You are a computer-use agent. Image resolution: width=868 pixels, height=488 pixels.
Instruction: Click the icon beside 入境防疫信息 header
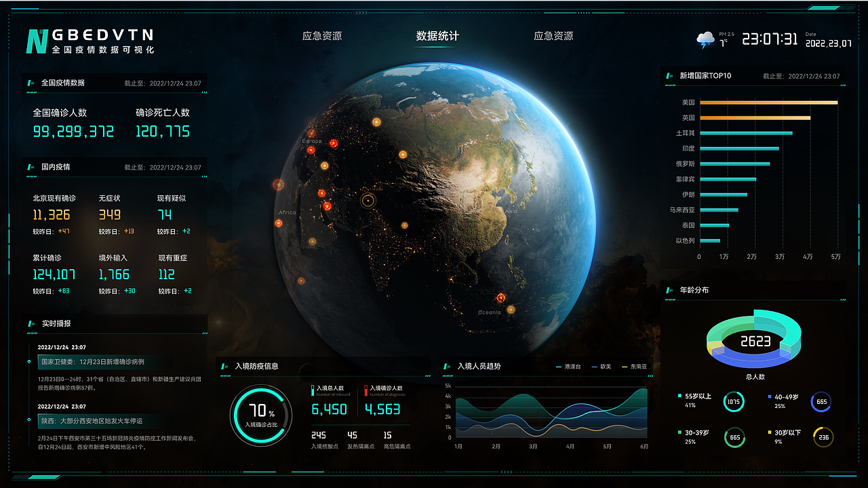(225, 367)
